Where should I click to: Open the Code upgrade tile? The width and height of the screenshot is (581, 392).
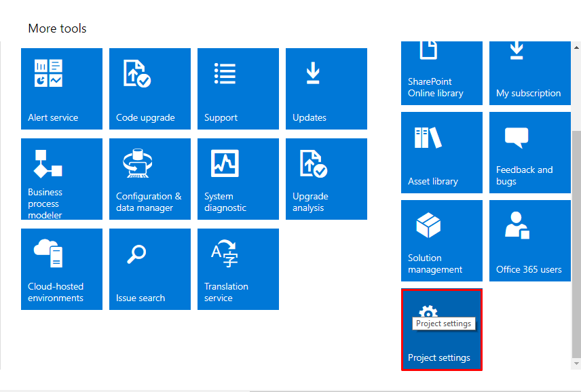point(150,89)
